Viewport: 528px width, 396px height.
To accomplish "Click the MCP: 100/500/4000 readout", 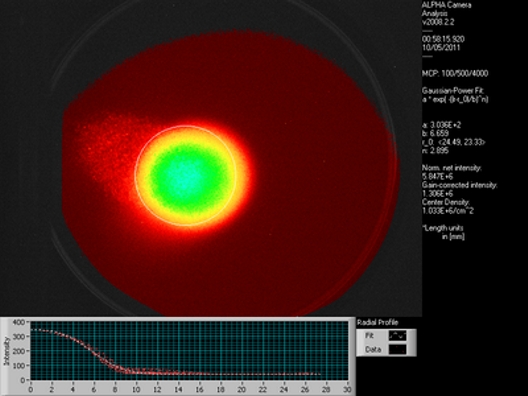I will [x=455, y=73].
